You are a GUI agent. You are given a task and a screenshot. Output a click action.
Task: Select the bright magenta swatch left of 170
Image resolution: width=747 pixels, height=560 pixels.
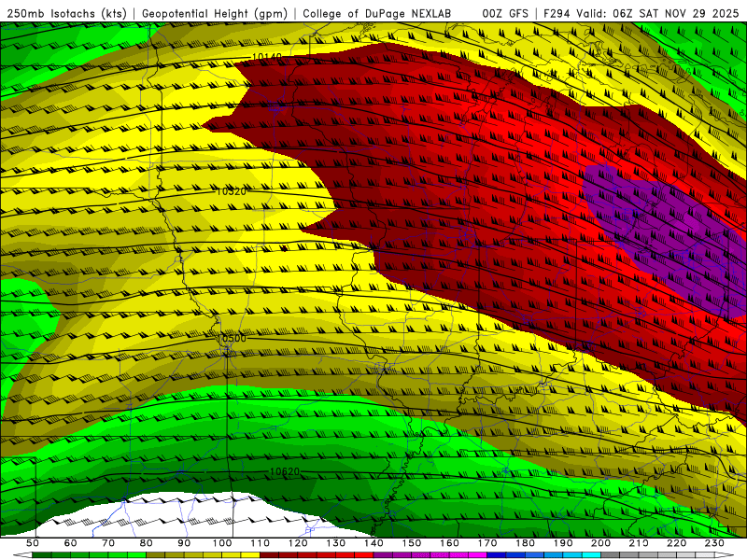[477, 555]
